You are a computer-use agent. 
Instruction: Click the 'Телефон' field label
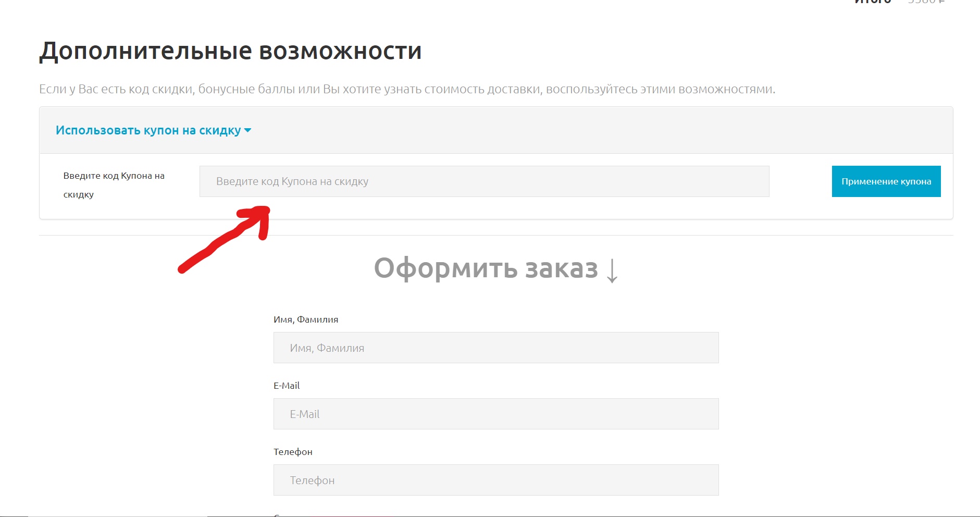coord(293,452)
